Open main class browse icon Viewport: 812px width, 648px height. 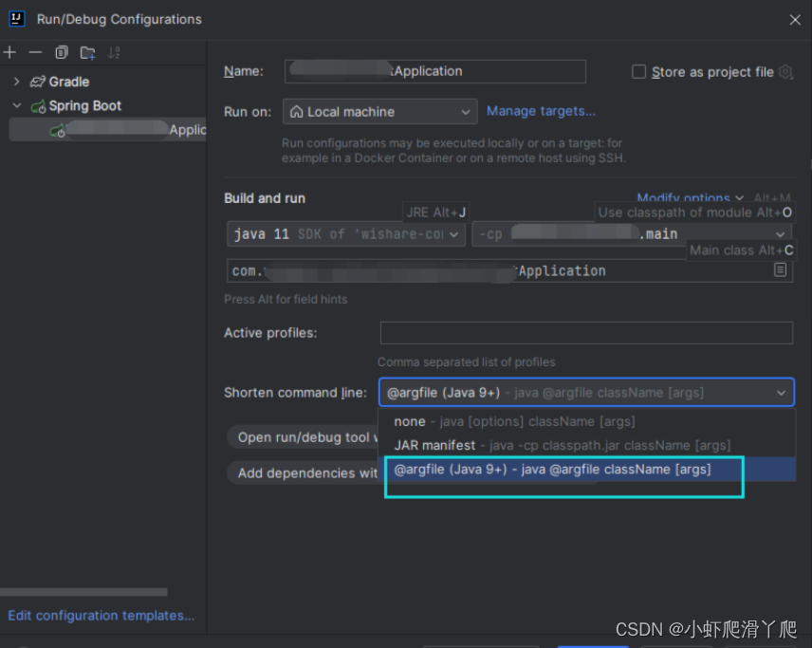click(x=780, y=269)
